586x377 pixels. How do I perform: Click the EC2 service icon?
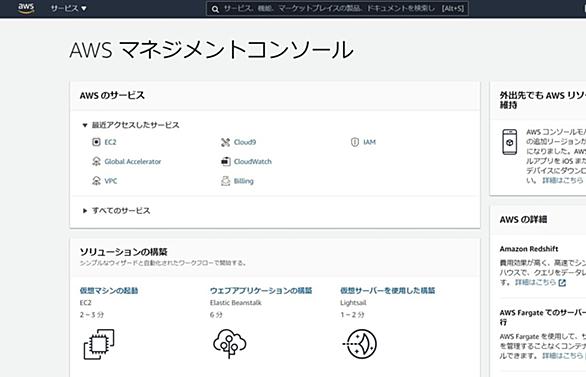pyautogui.click(x=96, y=142)
